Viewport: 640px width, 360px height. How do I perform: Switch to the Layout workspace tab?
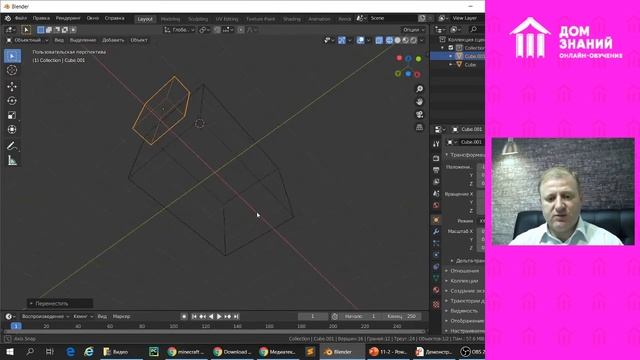coord(145,19)
